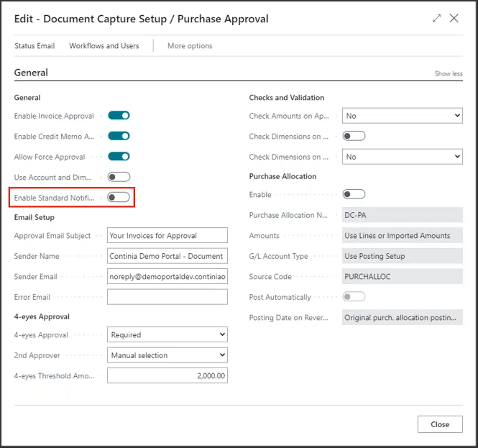The image size is (478, 448).
Task: Turn off Enable Credit Memo Approval switch
Action: tap(119, 136)
